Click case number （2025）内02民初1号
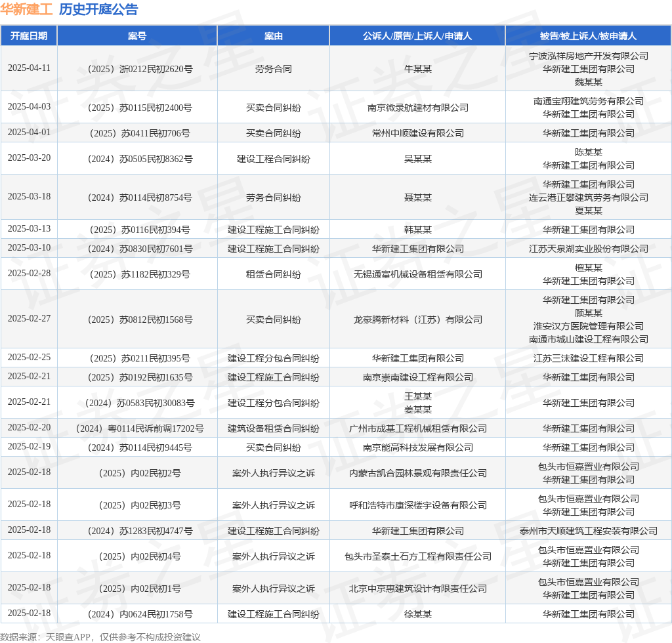The width and height of the screenshot is (672, 643). [138, 589]
